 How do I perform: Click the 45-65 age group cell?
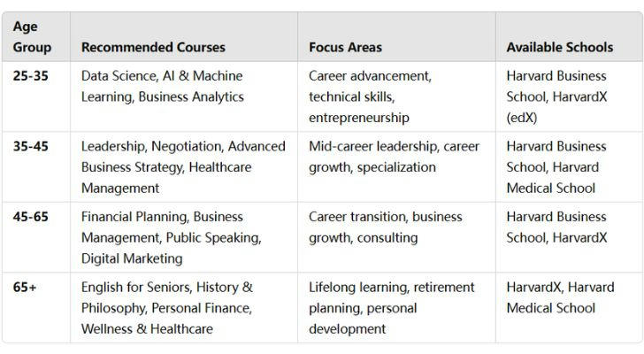[x=36, y=237]
